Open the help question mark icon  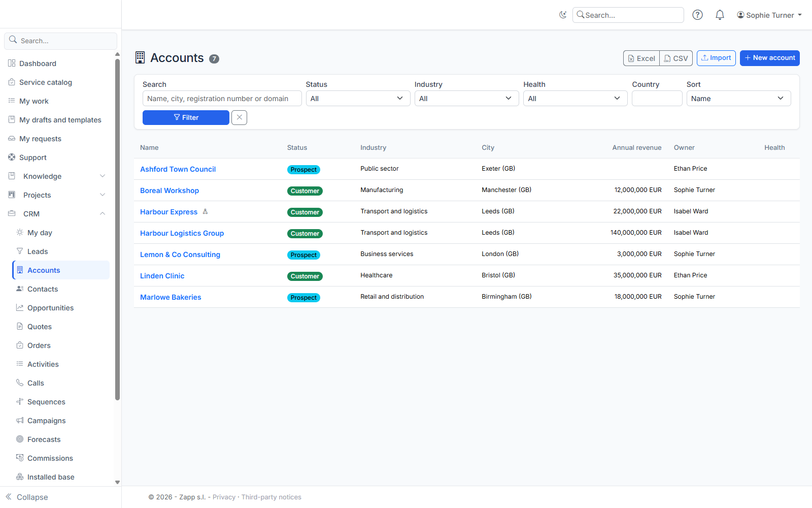698,15
